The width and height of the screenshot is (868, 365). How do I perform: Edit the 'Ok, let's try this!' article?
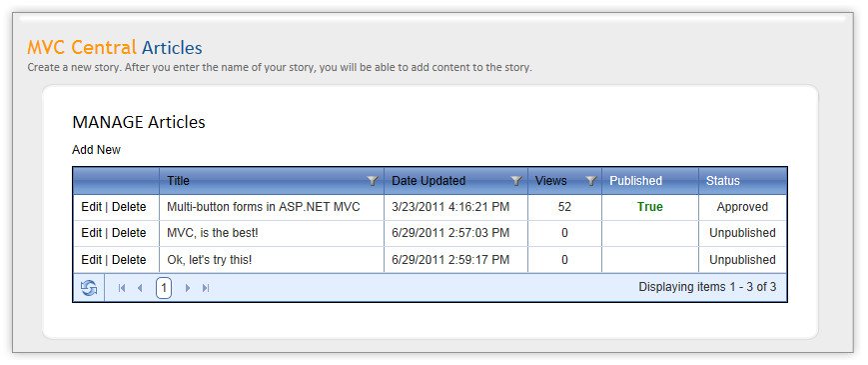91,260
